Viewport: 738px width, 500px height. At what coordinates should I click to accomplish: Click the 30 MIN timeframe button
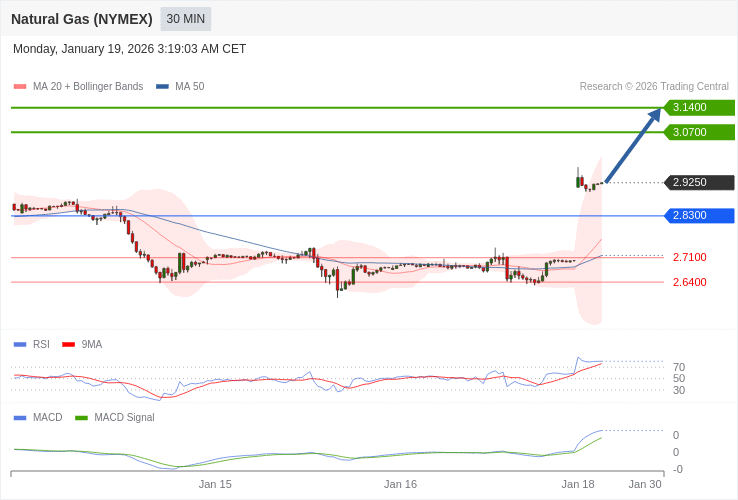point(185,19)
